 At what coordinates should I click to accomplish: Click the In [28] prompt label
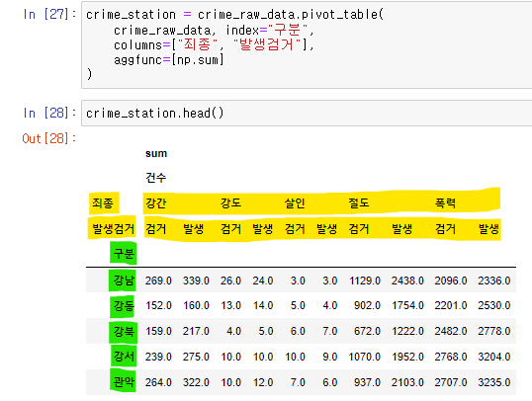point(49,113)
